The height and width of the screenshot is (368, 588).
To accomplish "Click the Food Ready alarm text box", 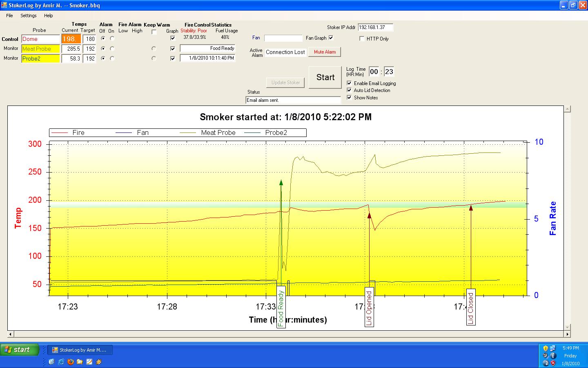I will (x=207, y=48).
